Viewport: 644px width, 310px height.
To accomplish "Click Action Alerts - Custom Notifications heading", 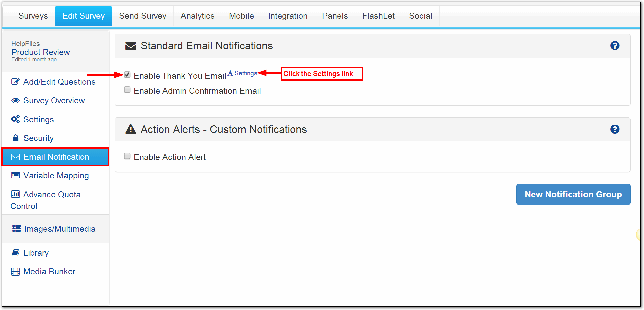I will [224, 129].
